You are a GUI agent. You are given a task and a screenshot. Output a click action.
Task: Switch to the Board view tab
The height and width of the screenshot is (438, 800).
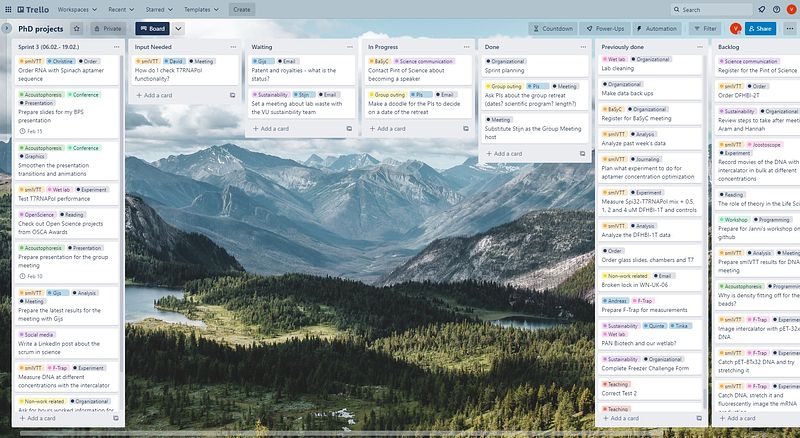(x=152, y=29)
